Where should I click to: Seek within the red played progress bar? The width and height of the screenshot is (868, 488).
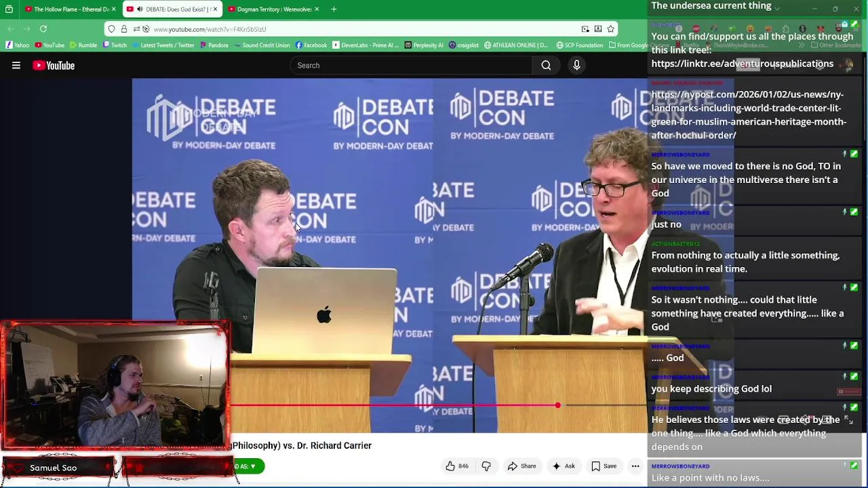394,405
